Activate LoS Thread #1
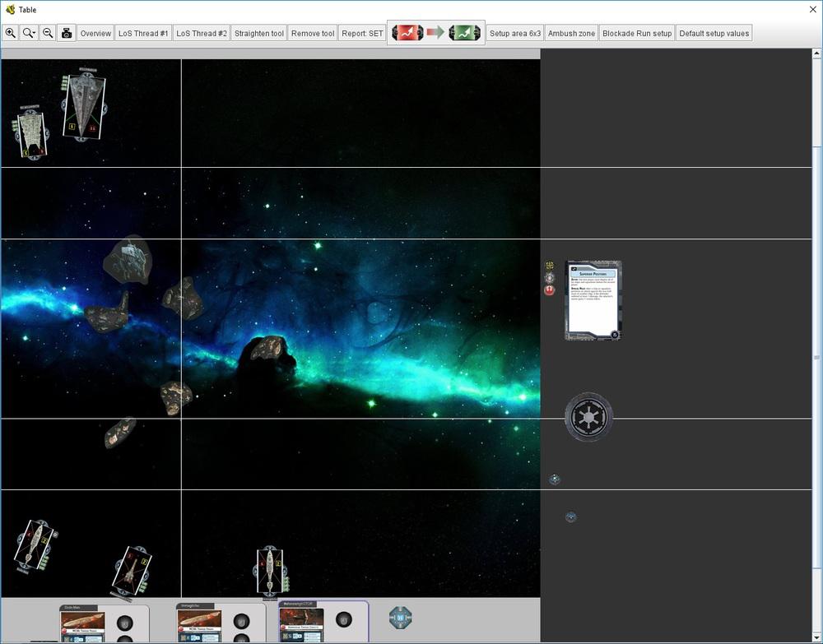Image resolution: width=823 pixels, height=644 pixels. pos(143,34)
